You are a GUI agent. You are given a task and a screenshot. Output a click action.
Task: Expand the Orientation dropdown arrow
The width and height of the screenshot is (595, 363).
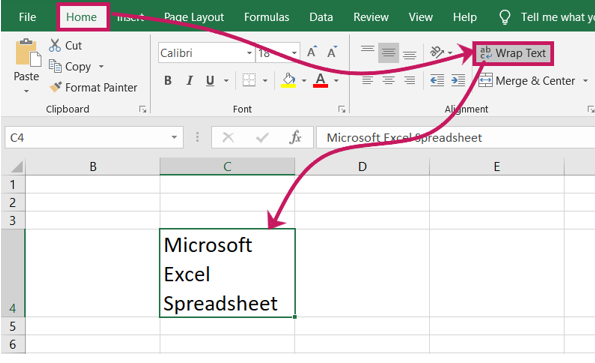pos(450,52)
